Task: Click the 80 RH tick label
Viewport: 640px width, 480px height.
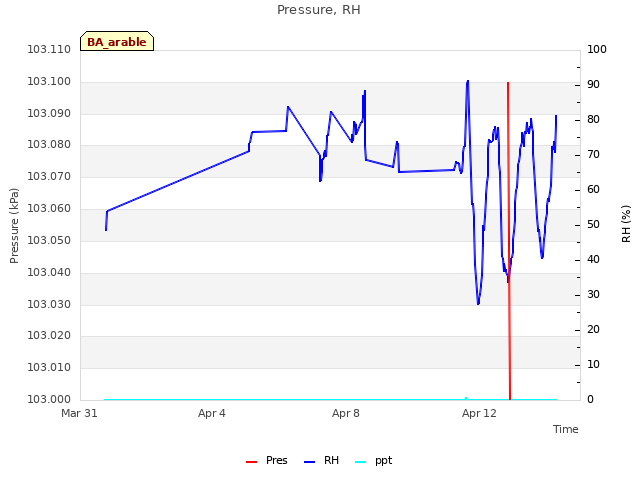Action: click(593, 120)
